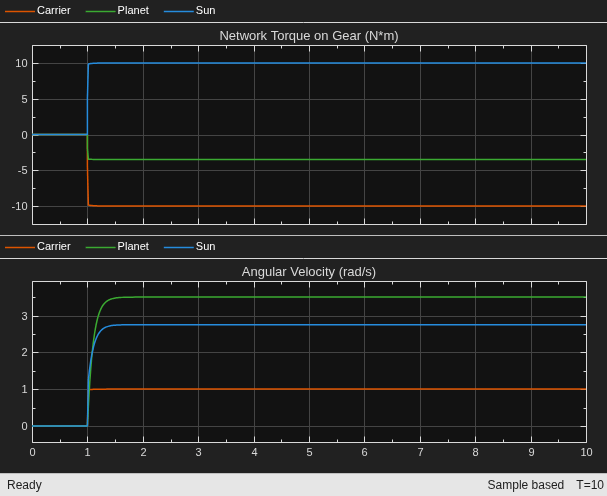Click the Sample based status indicator
This screenshot has height=496, width=607.
click(x=525, y=485)
